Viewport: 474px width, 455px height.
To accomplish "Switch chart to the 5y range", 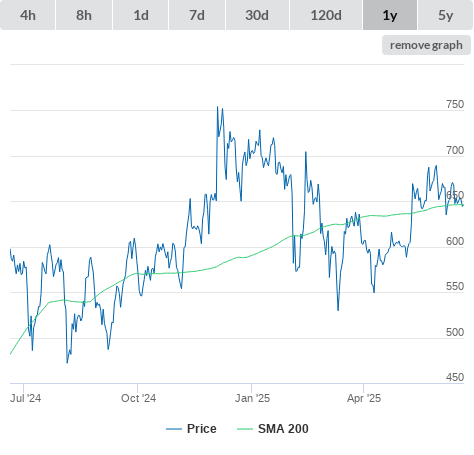I will click(x=446, y=15).
